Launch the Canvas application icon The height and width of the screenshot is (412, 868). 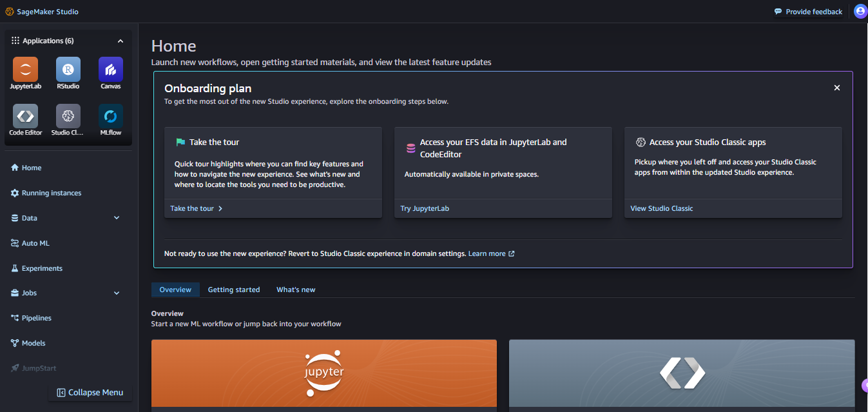coord(111,69)
